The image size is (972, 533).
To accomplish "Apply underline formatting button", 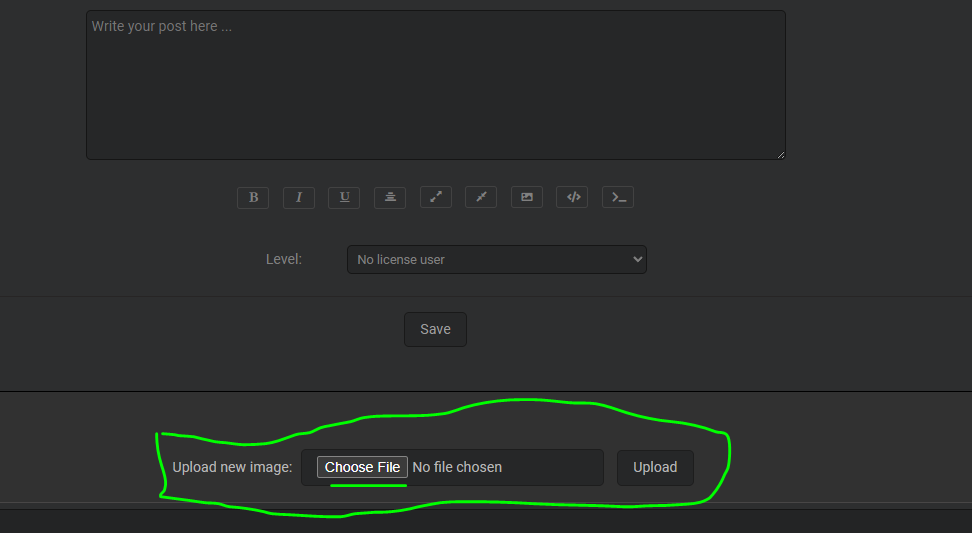I will click(x=344, y=197).
